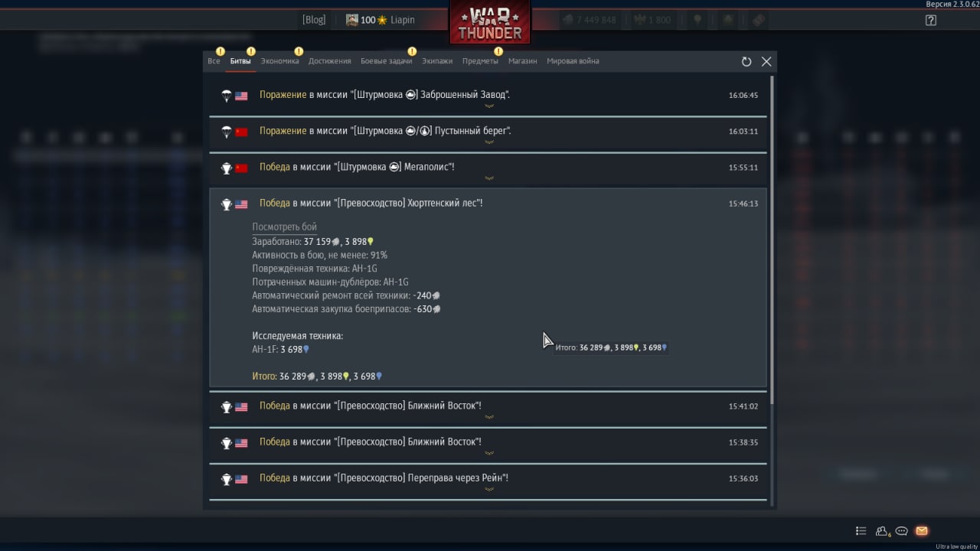The height and width of the screenshot is (551, 980).
Task: Collapse the Хюртгенский лес victory entry header
Action: point(488,204)
